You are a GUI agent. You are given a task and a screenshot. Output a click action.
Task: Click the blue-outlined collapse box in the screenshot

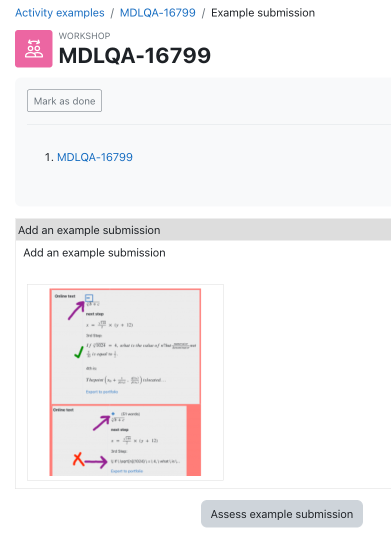click(89, 298)
